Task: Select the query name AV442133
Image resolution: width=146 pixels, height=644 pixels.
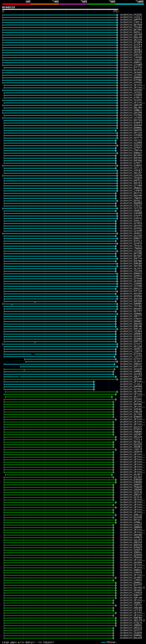Action: 8,7
